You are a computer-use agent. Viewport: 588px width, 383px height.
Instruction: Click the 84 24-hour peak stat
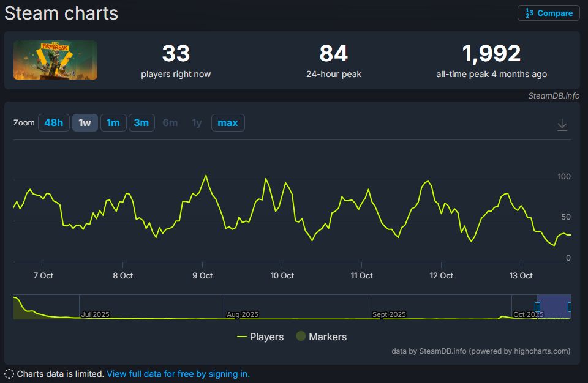tap(334, 61)
